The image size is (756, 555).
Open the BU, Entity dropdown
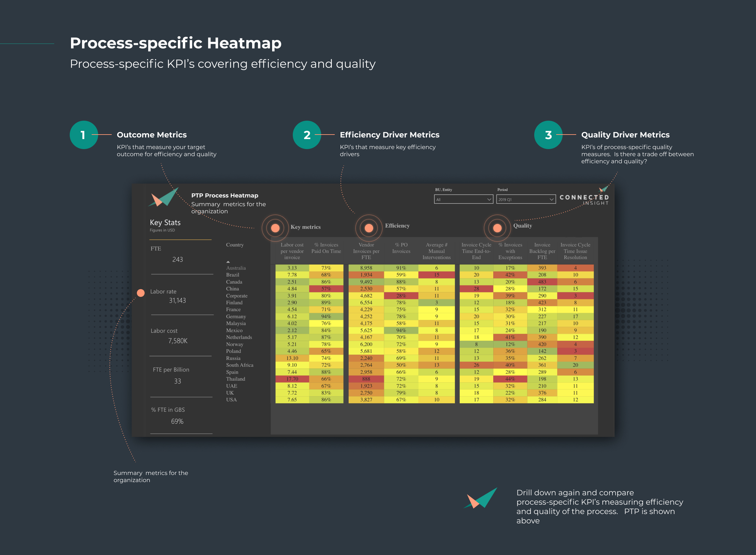(463, 199)
